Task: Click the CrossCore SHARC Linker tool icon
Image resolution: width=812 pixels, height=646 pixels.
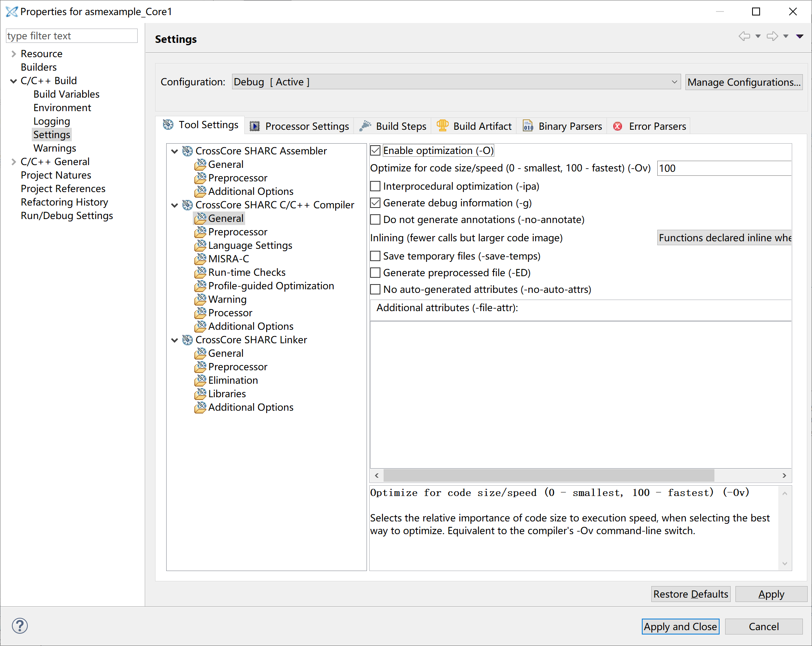Action: (x=187, y=340)
